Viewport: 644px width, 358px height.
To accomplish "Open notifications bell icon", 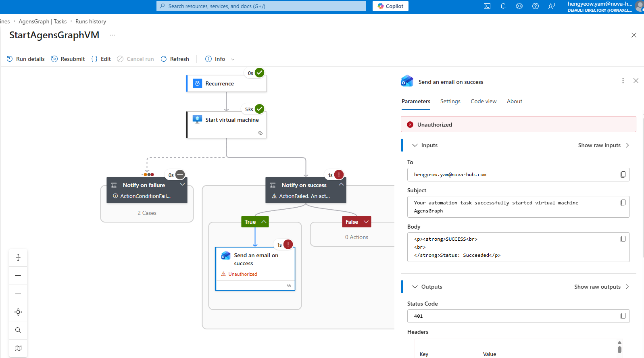I will [503, 6].
